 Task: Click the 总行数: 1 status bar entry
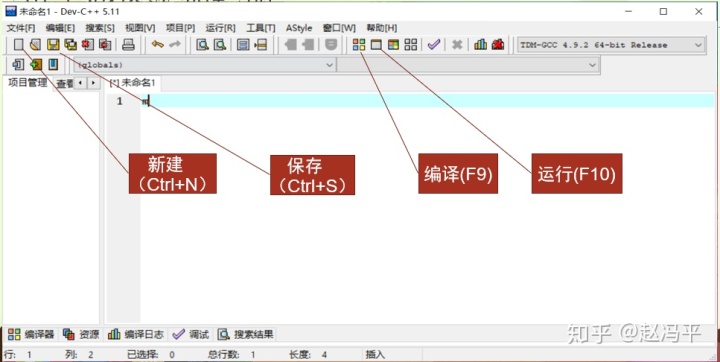(232, 354)
